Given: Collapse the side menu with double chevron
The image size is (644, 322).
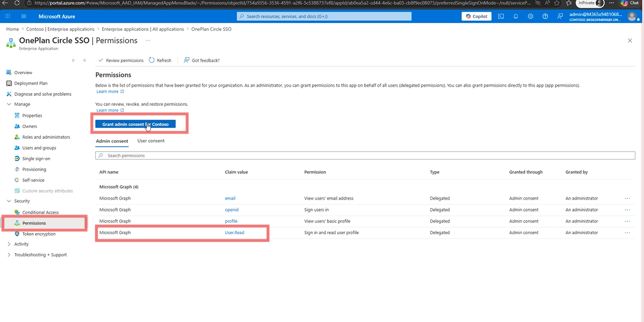Looking at the screenshot, I should [x=84, y=60].
